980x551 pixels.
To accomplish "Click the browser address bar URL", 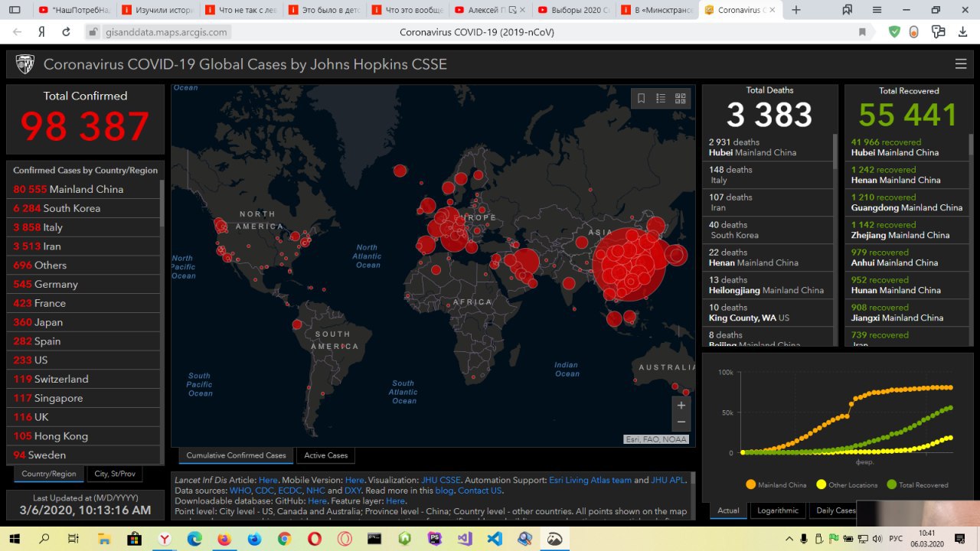I will pos(166,32).
